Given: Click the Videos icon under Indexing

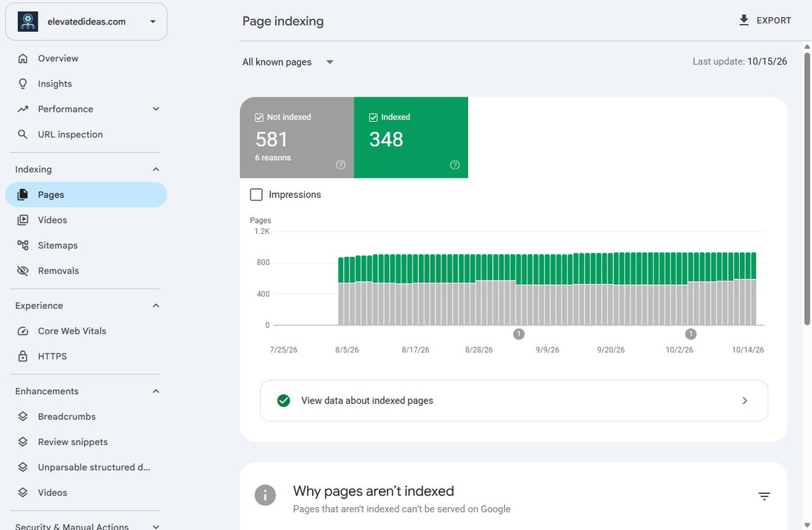Looking at the screenshot, I should coord(23,220).
